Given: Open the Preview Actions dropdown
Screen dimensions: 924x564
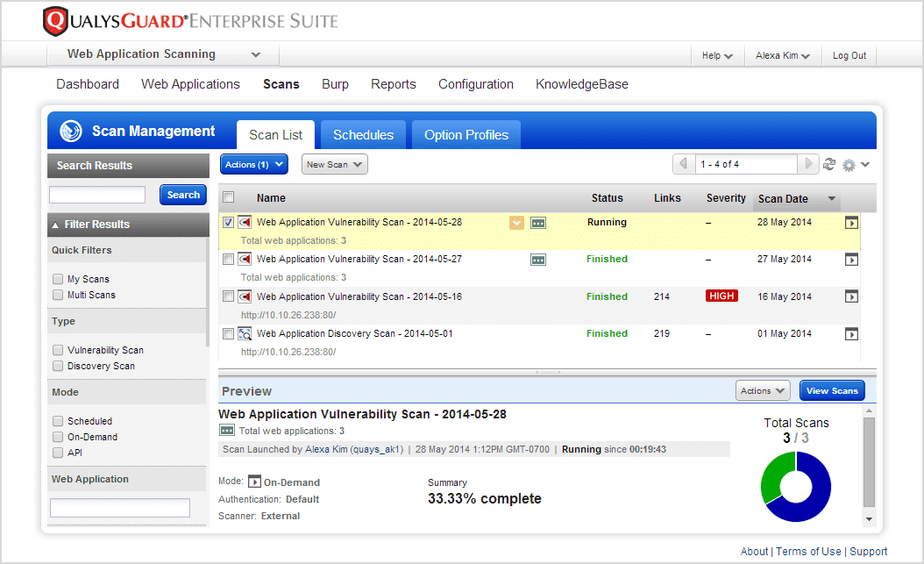Looking at the screenshot, I should pos(763,390).
